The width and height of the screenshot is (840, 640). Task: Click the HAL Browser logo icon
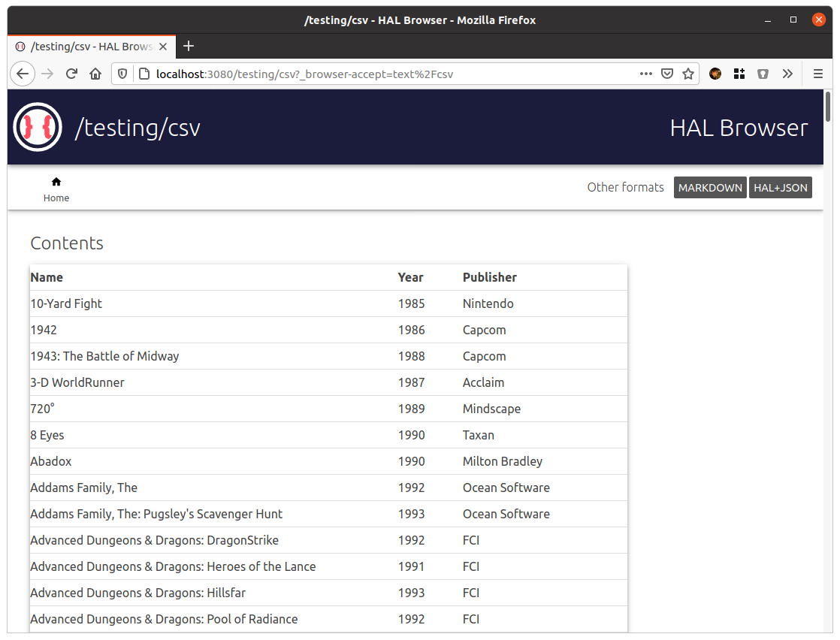[x=38, y=128]
